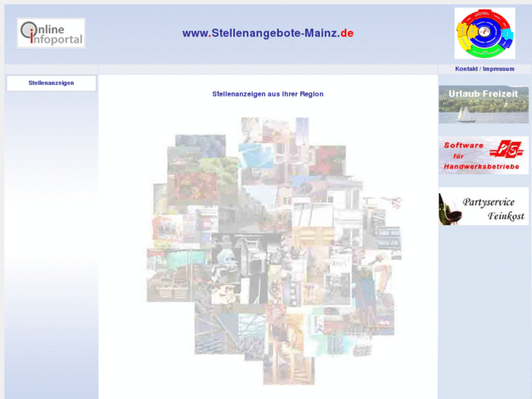The height and width of the screenshot is (399, 532).
Task: Open the Kontakt link
Action: (466, 69)
